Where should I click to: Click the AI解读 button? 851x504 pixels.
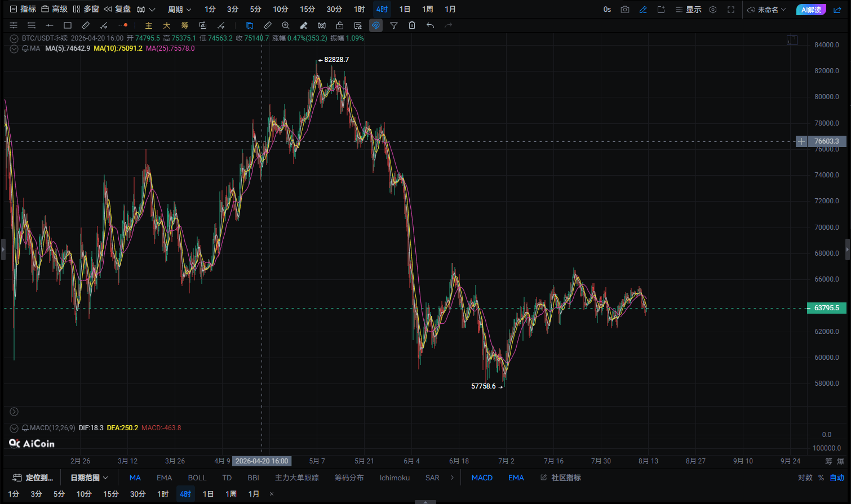[812, 10]
